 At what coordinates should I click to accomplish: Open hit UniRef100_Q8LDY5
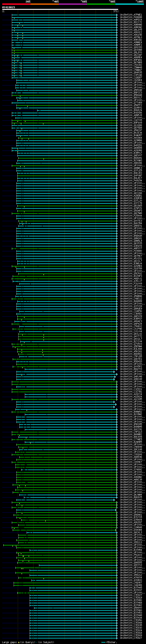tap(131, 30)
